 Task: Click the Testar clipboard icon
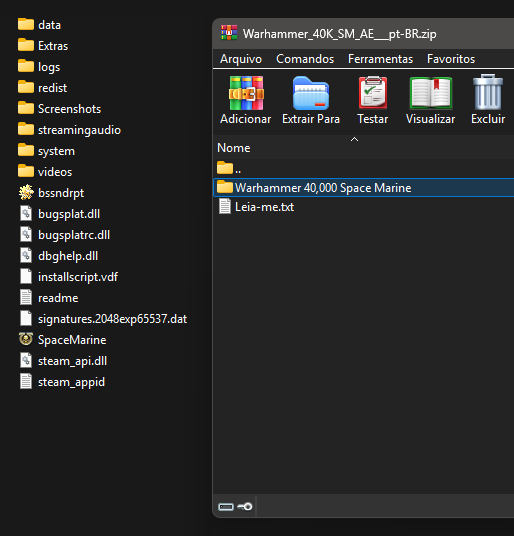pos(373,92)
